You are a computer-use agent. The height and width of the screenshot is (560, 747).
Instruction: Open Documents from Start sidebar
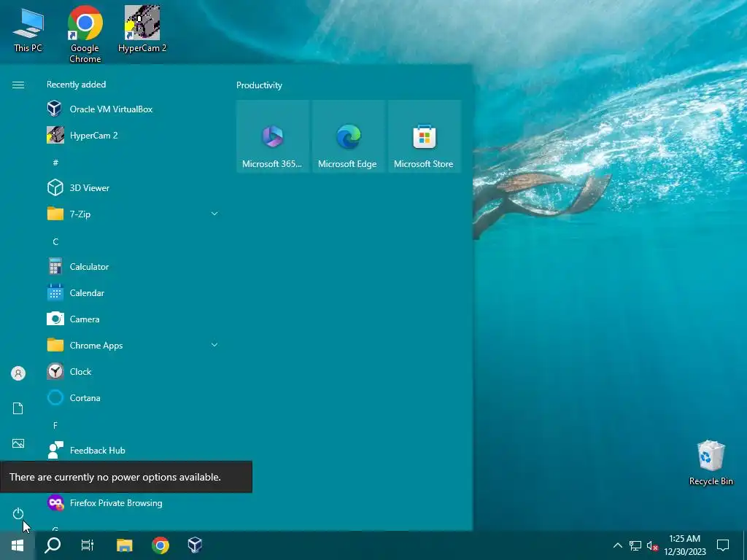pos(18,408)
